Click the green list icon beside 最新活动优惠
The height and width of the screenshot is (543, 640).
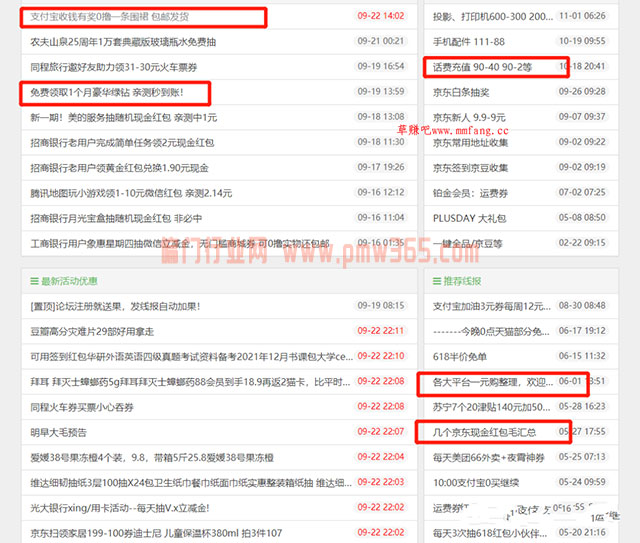click(34, 281)
